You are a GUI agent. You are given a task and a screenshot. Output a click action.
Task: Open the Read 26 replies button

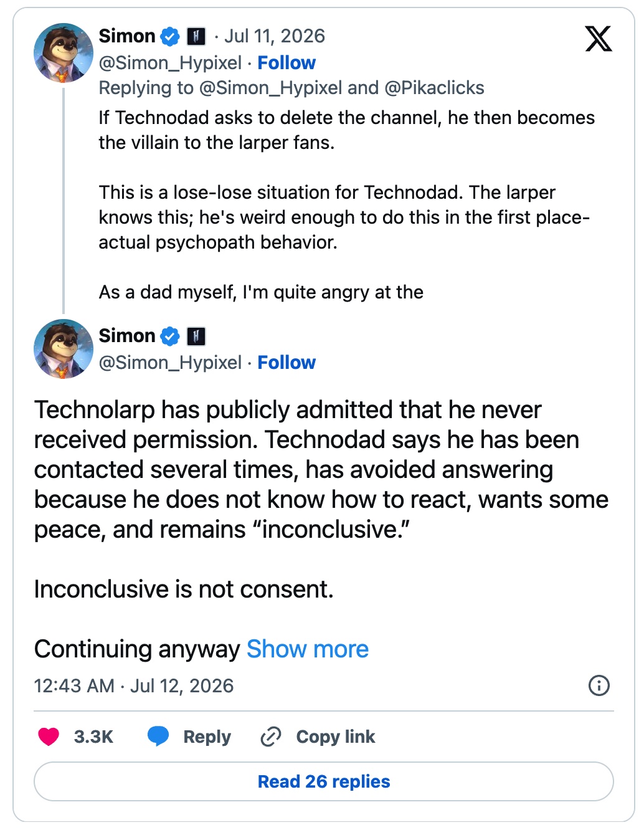tap(324, 781)
